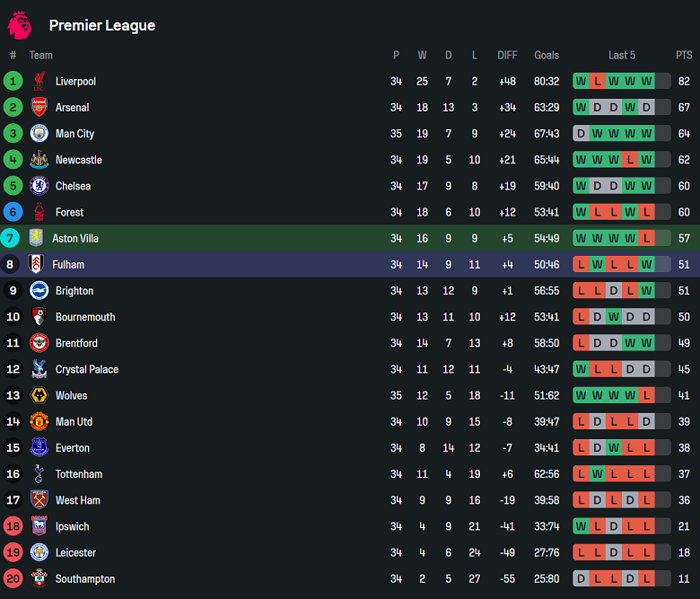Click the DIFF column header
The height and width of the screenshot is (599, 700).
(507, 56)
